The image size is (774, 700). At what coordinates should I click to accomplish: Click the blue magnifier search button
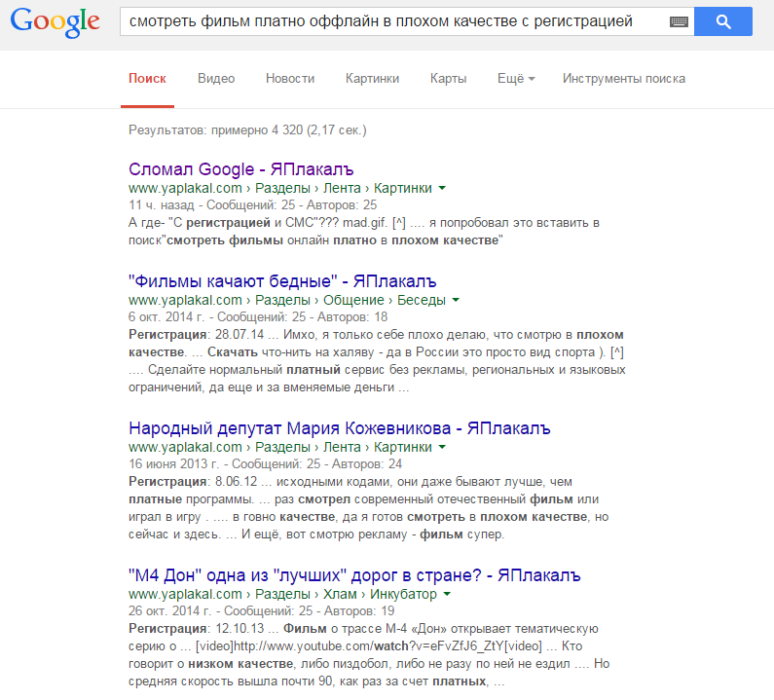(x=723, y=21)
